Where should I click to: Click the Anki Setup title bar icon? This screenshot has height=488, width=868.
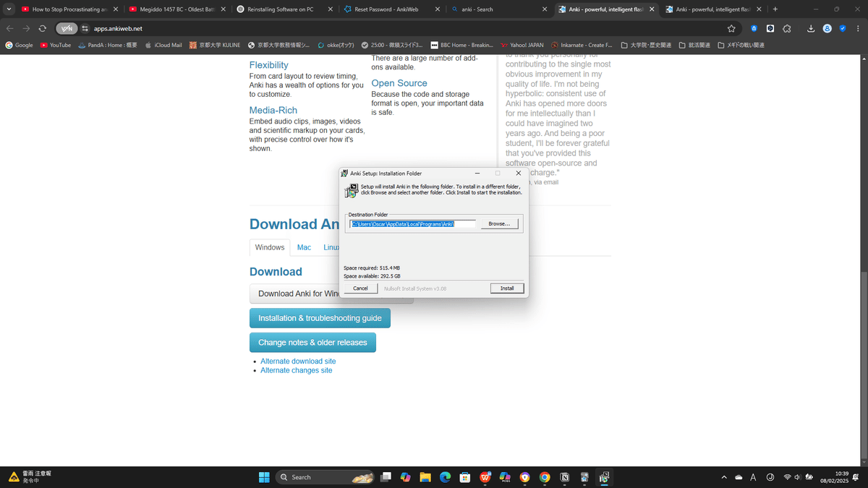(344, 174)
